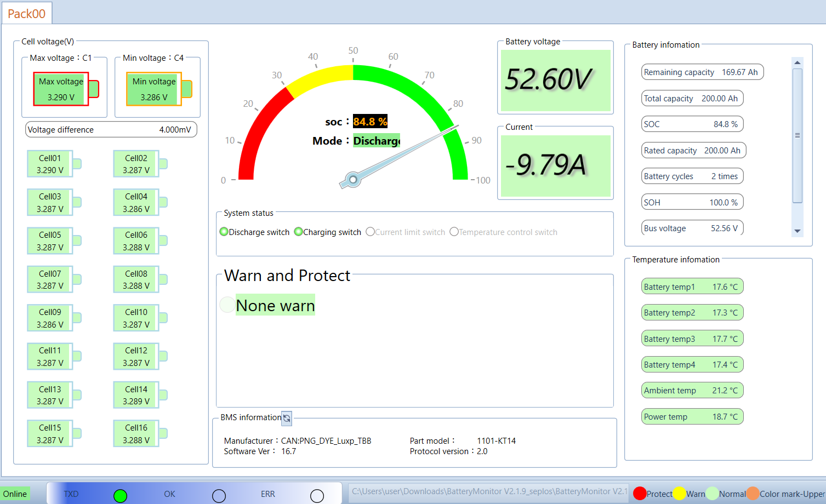Click the ERR status indicator circle
The height and width of the screenshot is (504, 826).
tap(317, 496)
